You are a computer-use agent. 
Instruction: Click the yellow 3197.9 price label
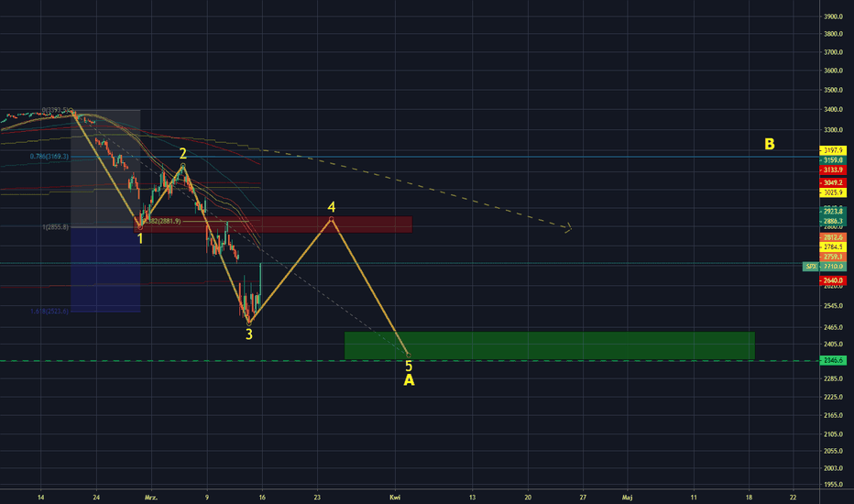[833, 150]
